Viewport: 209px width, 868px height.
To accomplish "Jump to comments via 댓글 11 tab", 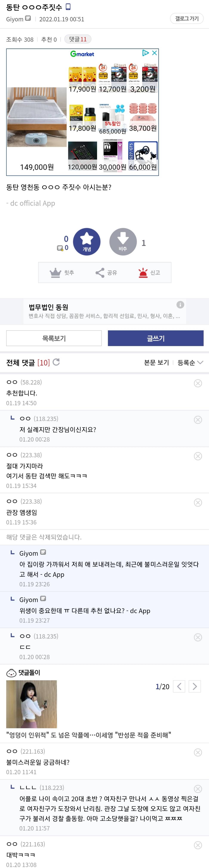I will click(78, 39).
